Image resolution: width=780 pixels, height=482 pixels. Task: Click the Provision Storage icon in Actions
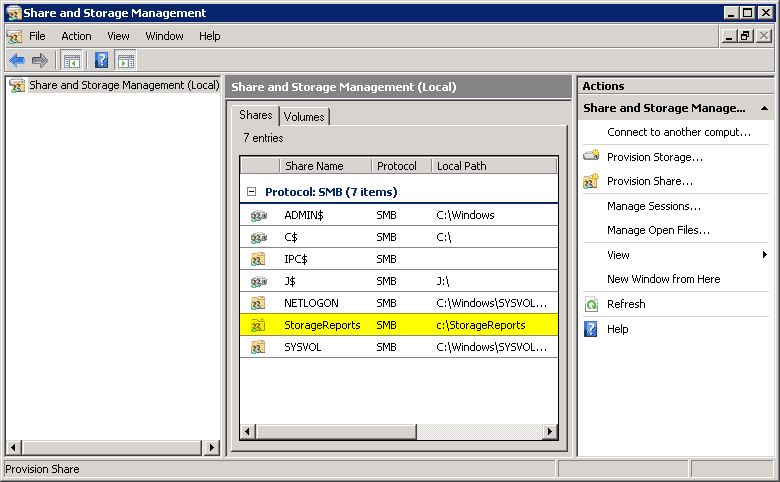pyautogui.click(x=591, y=156)
